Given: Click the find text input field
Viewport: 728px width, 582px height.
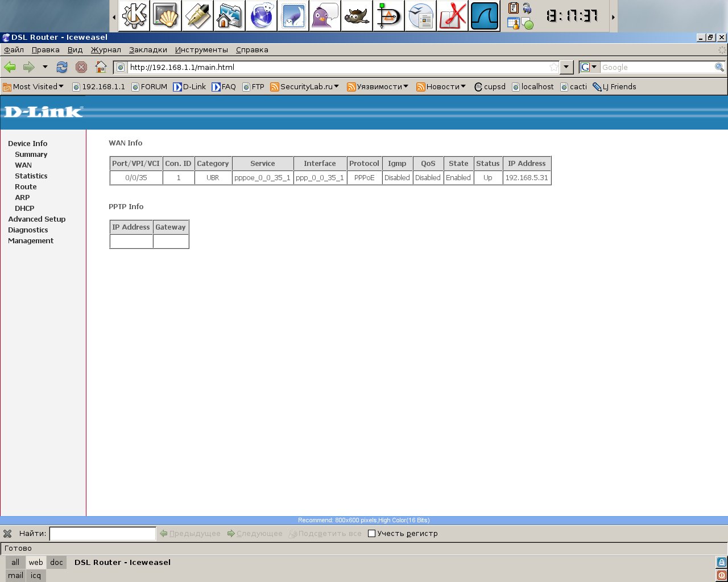Looking at the screenshot, I should pyautogui.click(x=102, y=534).
